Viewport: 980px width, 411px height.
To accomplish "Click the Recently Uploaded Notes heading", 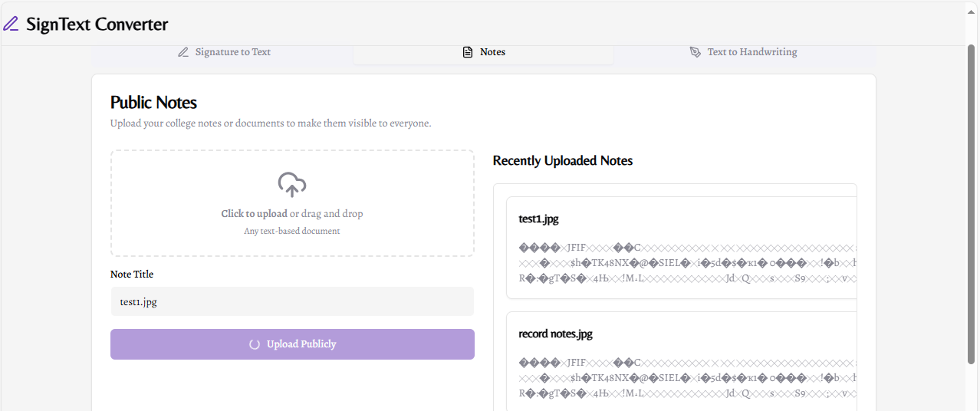I will click(563, 161).
